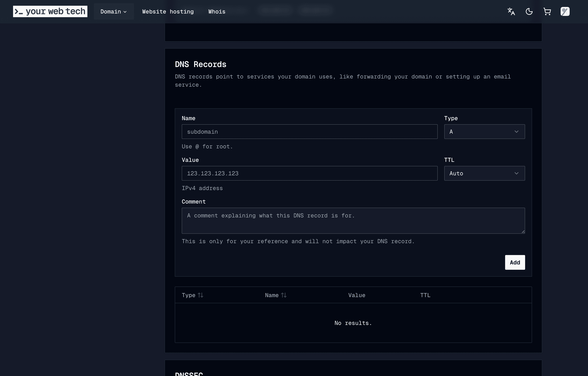Open Website hosting page
The height and width of the screenshot is (376, 588).
click(168, 11)
